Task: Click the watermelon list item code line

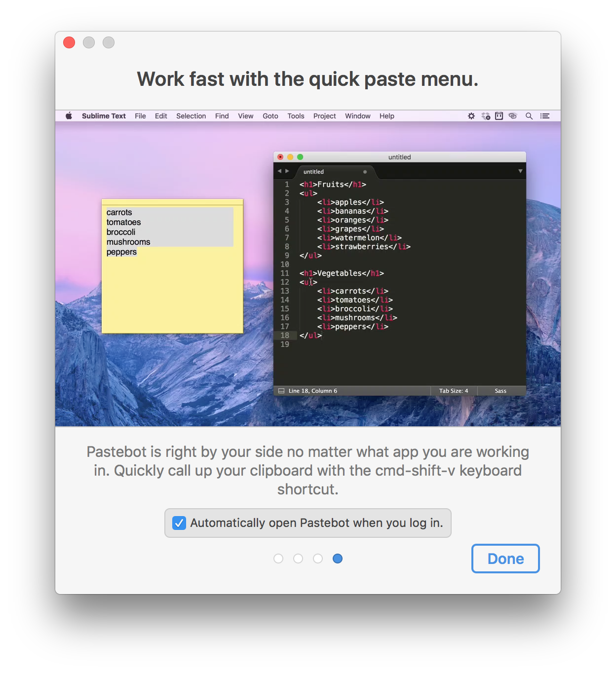Action: pos(359,238)
